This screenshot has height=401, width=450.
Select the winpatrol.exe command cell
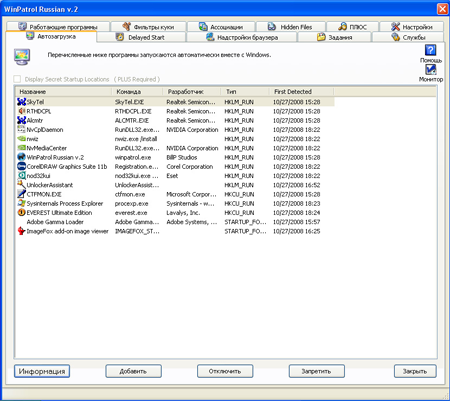(x=133, y=157)
